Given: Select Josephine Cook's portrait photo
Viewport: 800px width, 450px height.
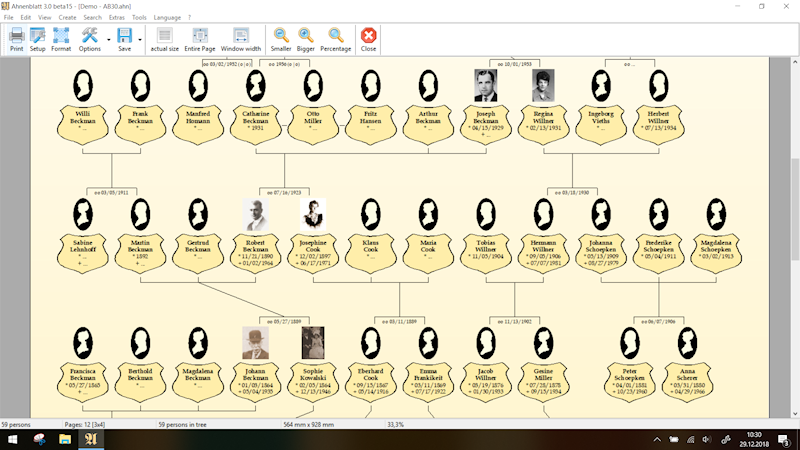Looking at the screenshot, I should click(313, 214).
